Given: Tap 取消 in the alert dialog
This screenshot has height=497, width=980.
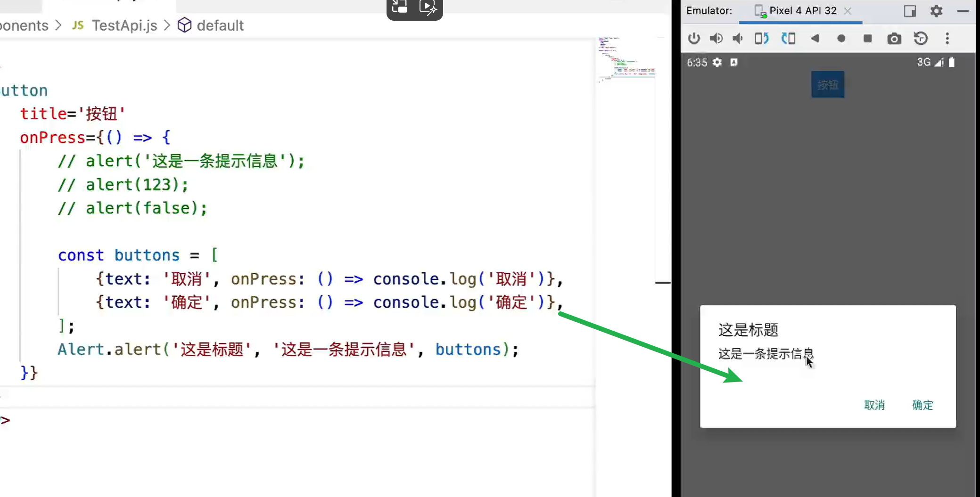Looking at the screenshot, I should (874, 405).
